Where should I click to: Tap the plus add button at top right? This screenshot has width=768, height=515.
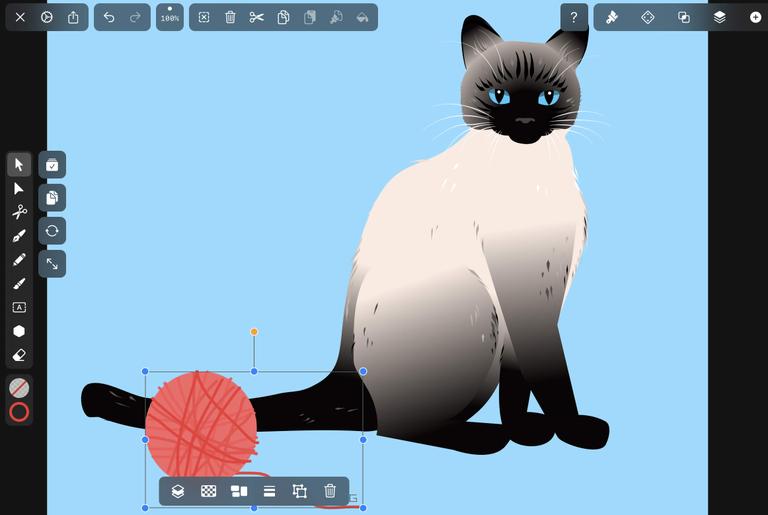point(755,18)
